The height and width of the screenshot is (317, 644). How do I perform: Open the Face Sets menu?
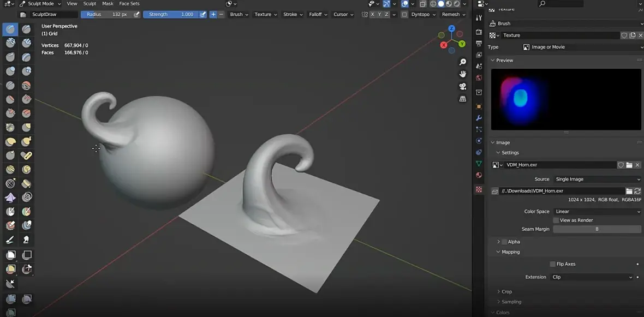129,4
